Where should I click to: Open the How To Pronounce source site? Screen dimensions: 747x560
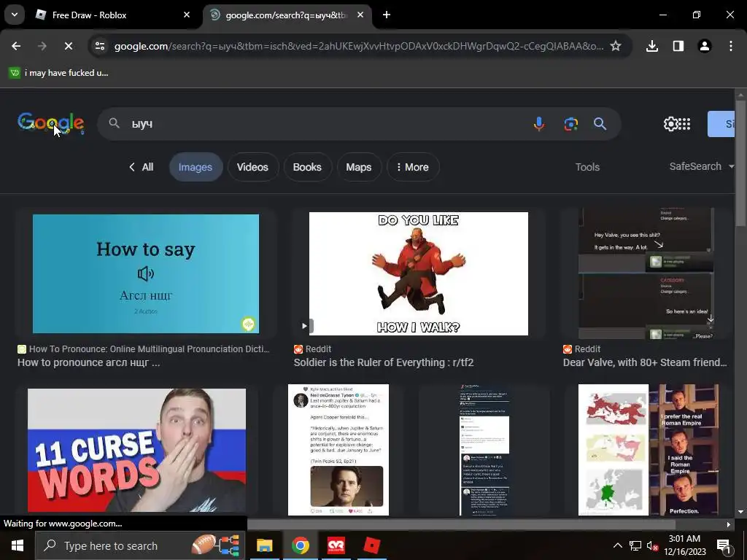pos(144,349)
